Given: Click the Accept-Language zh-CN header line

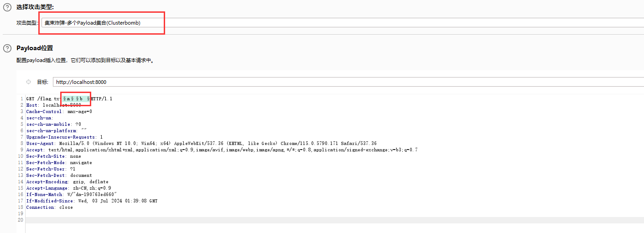Looking at the screenshot, I should (x=68, y=188).
